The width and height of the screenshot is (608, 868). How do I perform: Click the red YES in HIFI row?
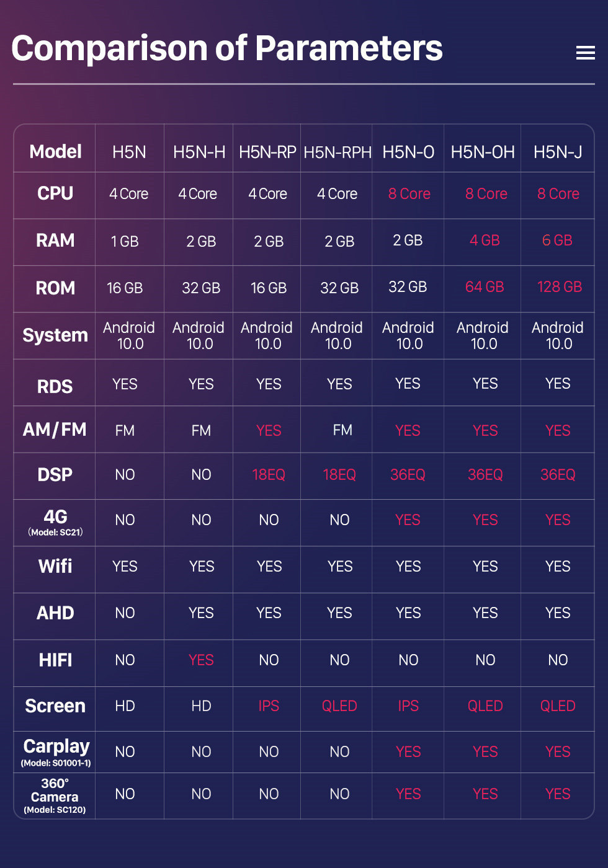tap(201, 660)
